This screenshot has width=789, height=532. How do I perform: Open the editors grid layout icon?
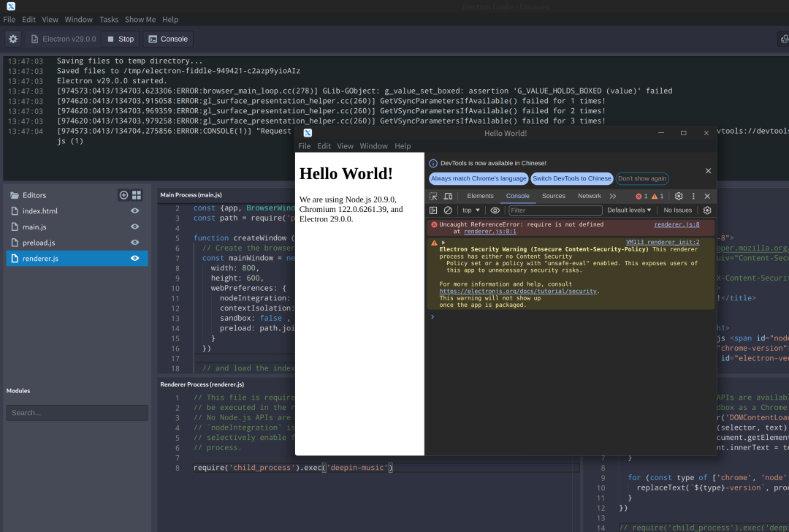click(x=137, y=195)
